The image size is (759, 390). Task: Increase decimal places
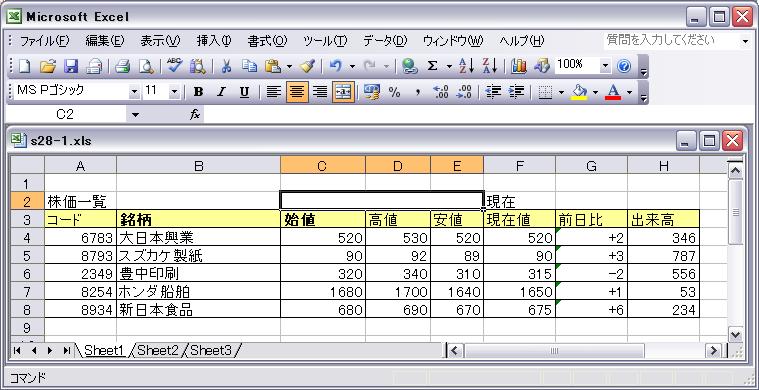click(x=441, y=92)
